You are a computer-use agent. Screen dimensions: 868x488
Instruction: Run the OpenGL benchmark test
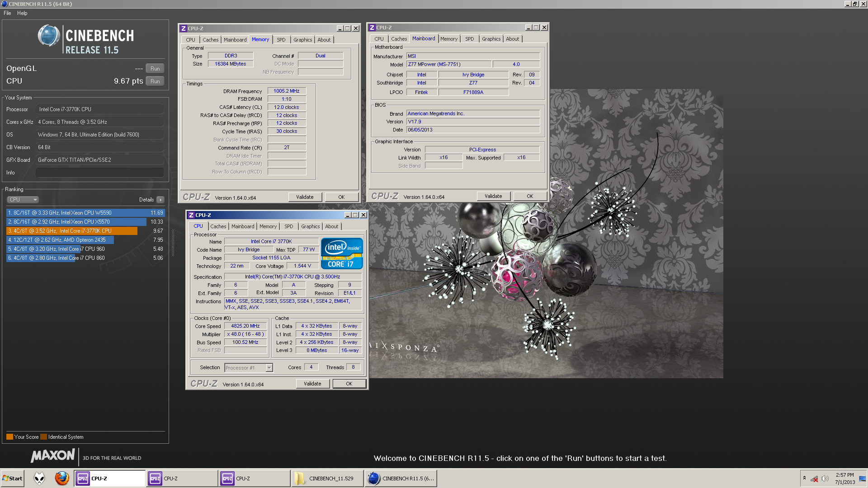(x=155, y=69)
